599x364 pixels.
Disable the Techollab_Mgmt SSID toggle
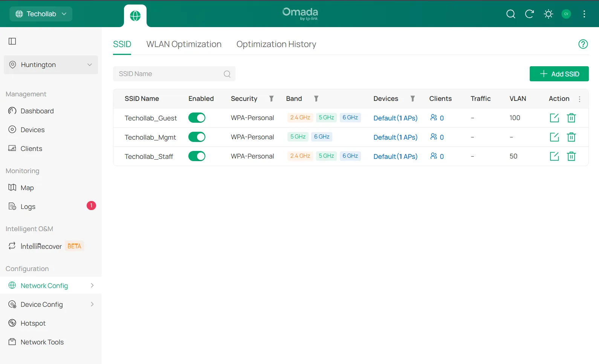tap(197, 137)
